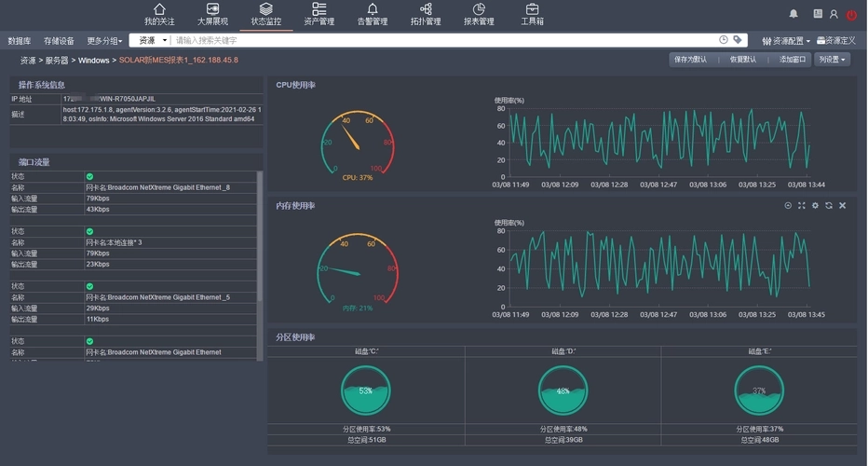This screenshot has height=466, width=868.
Task: Open the 列设置 column settings dropdown
Action: click(832, 60)
